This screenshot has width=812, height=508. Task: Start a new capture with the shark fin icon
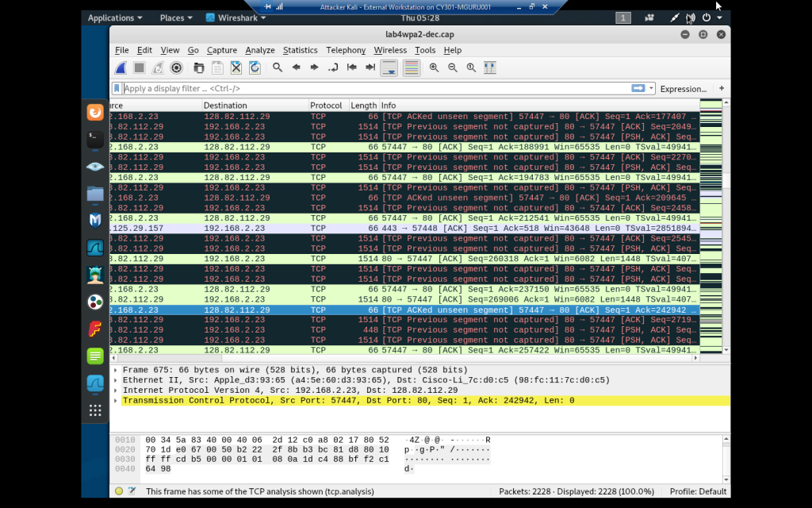(121, 68)
